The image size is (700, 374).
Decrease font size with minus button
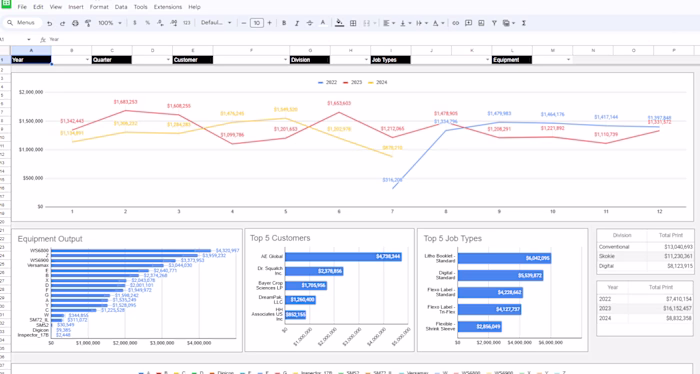click(244, 23)
